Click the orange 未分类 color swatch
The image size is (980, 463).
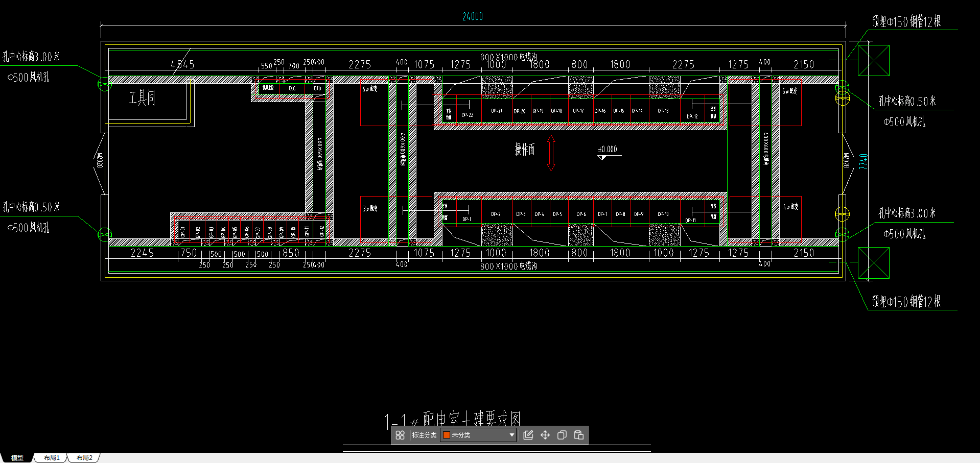(x=446, y=435)
